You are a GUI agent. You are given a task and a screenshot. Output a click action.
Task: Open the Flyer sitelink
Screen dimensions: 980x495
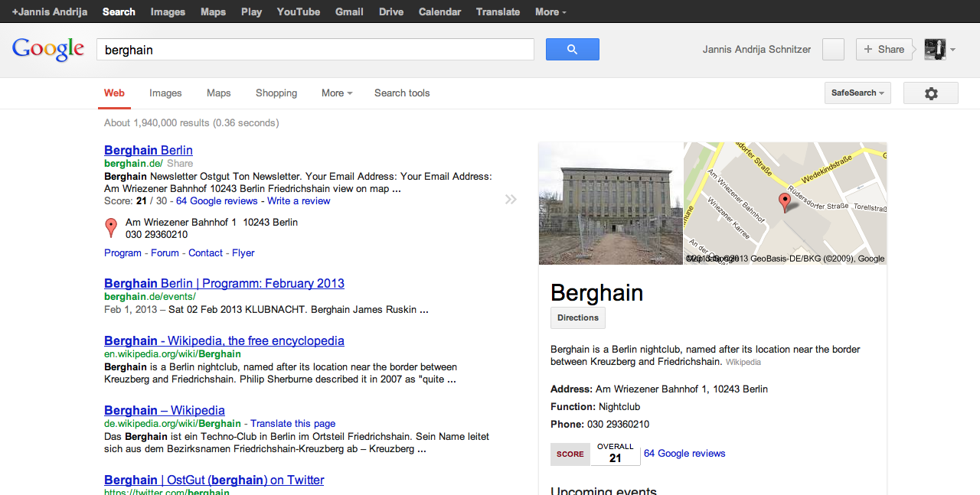coord(243,253)
